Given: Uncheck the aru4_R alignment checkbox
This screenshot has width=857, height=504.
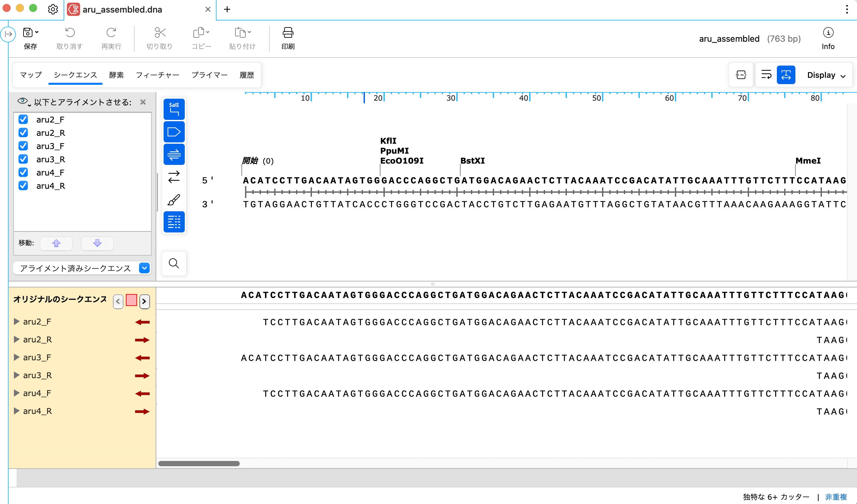Looking at the screenshot, I should (23, 186).
